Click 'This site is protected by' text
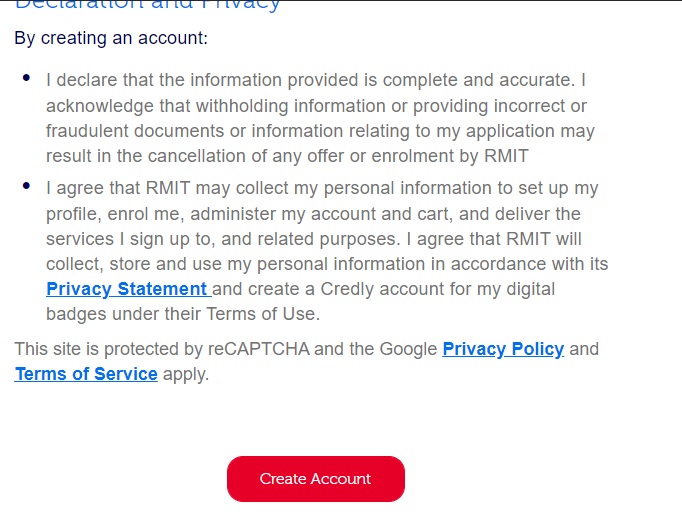Viewport: 682px width, 532px height. pos(110,349)
